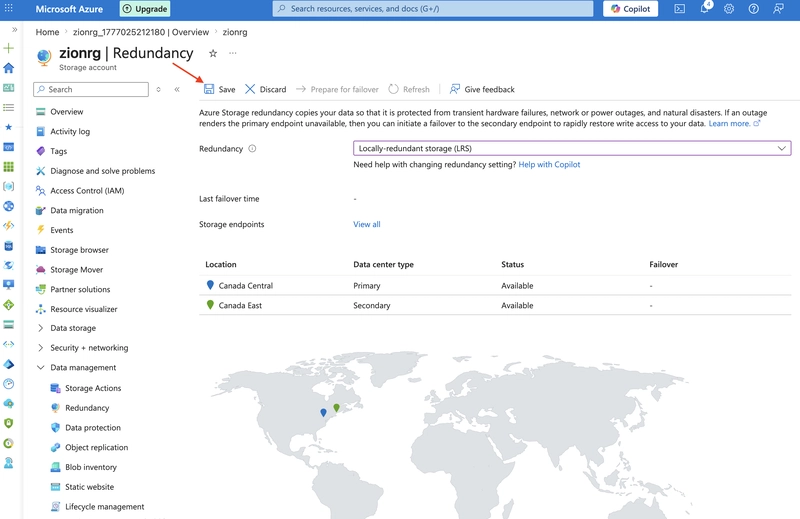Image resolution: width=800 pixels, height=519 pixels.
Task: Open the Cloud Shell terminal icon
Action: click(x=680, y=9)
